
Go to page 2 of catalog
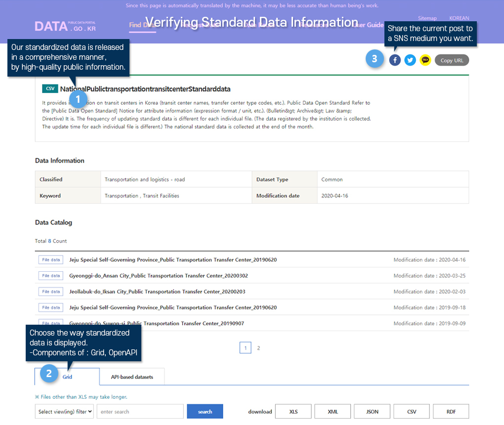[x=258, y=348]
